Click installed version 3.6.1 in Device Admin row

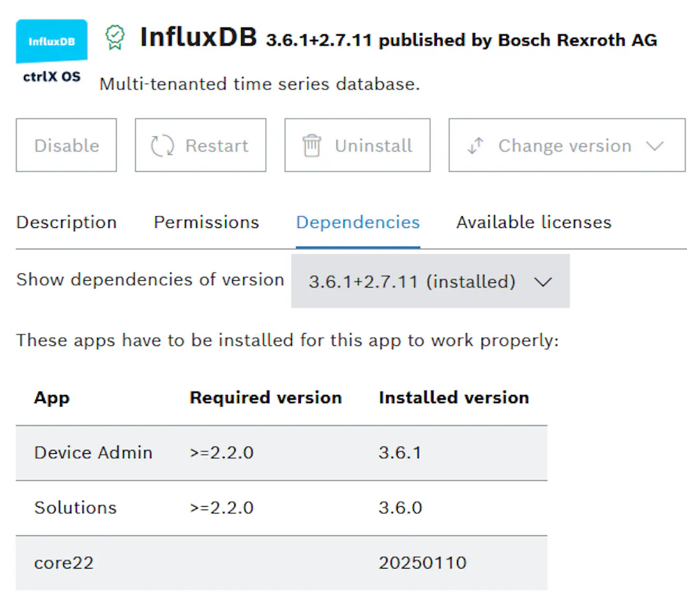(400, 453)
